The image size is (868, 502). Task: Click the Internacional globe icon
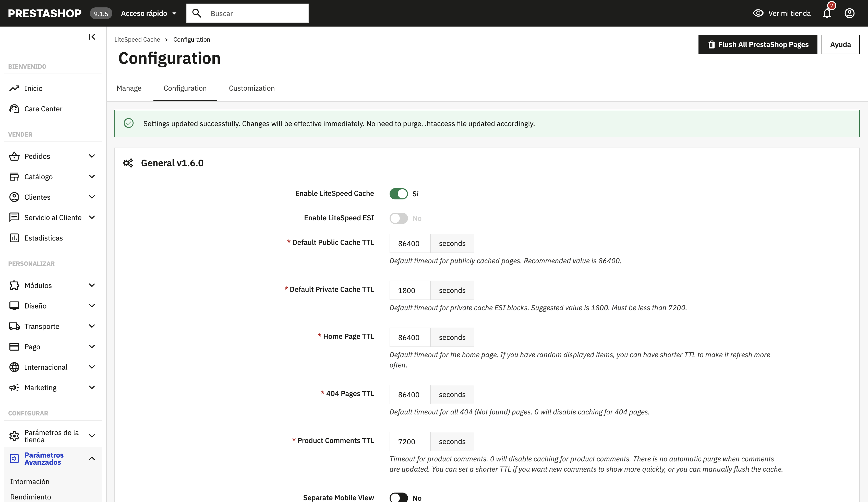click(14, 367)
